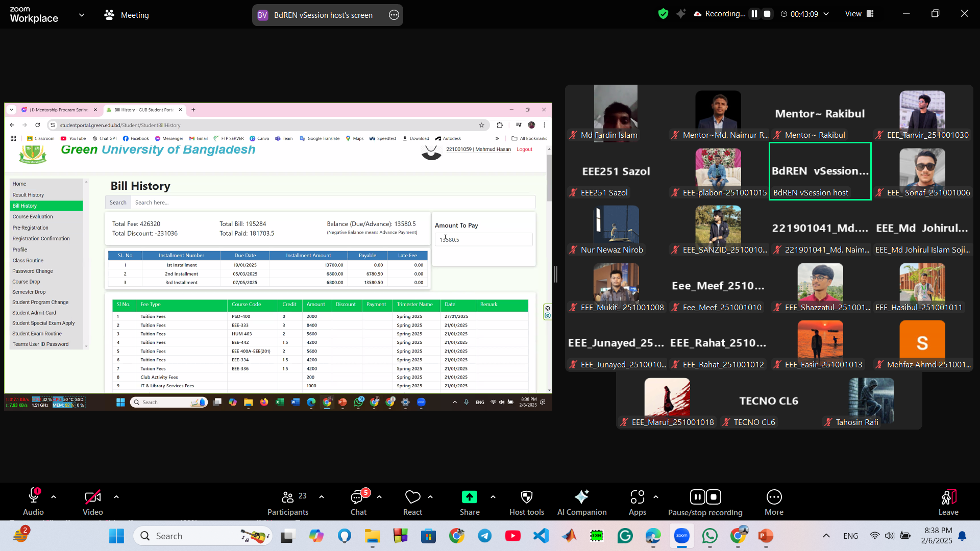Pause the recording in top bar
The width and height of the screenshot is (980, 551).
754,14
